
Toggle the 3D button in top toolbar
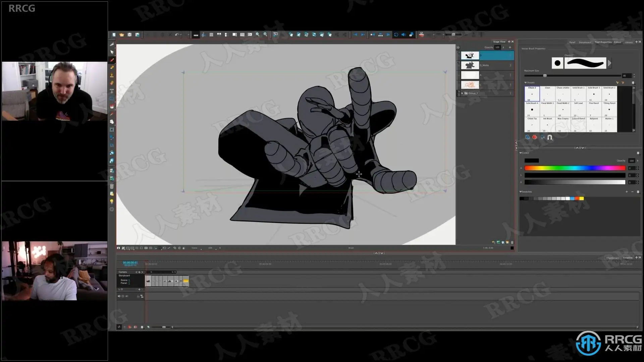[275, 34]
